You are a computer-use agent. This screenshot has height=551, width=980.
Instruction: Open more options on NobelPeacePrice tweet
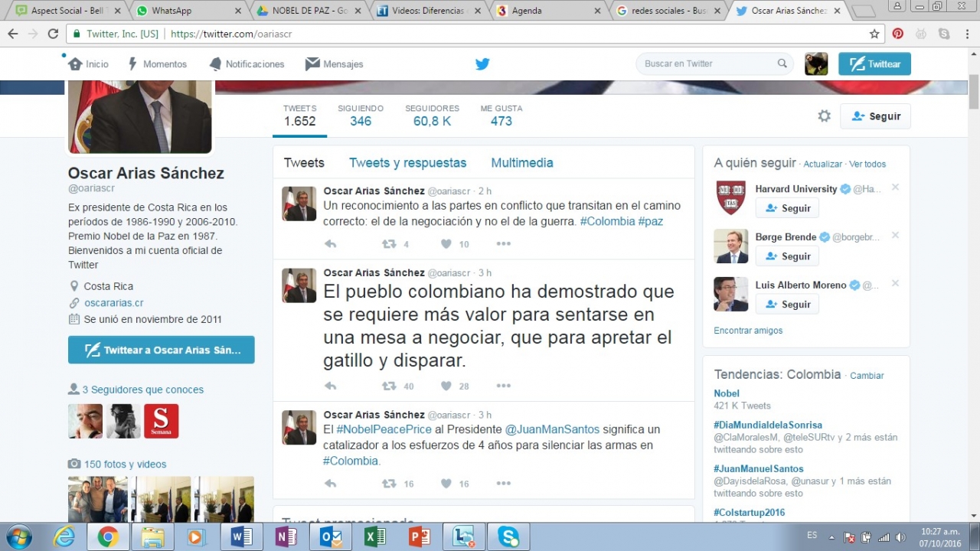[x=503, y=484]
